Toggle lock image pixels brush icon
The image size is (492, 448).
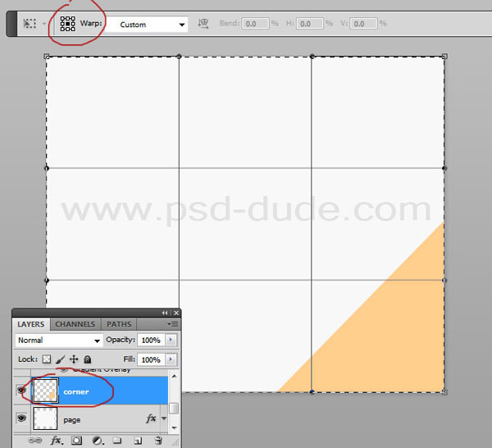[60, 359]
